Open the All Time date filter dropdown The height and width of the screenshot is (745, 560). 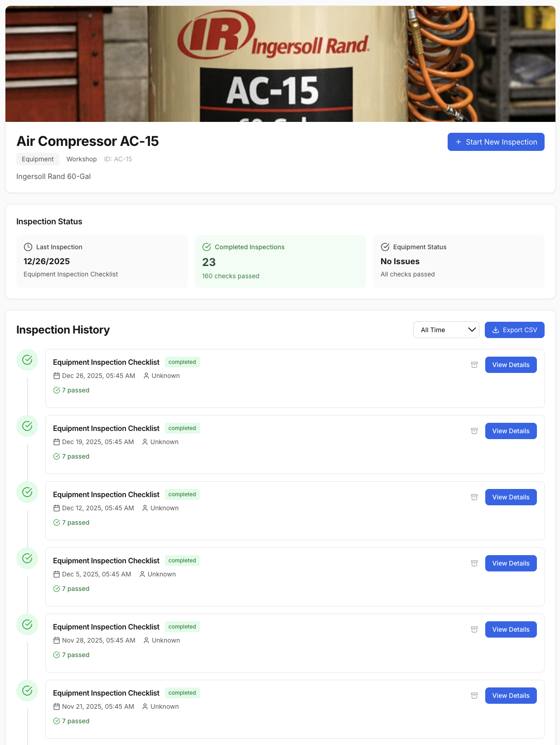[x=446, y=329]
